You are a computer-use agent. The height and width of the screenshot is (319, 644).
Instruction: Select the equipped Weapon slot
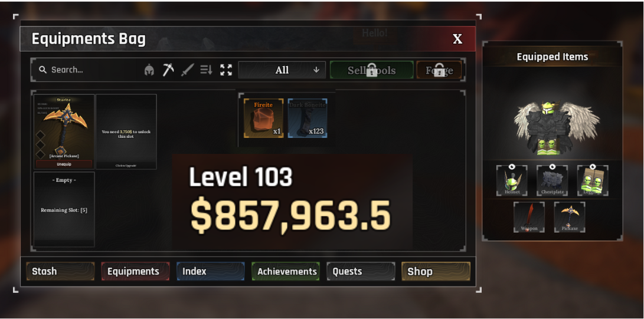529,218
